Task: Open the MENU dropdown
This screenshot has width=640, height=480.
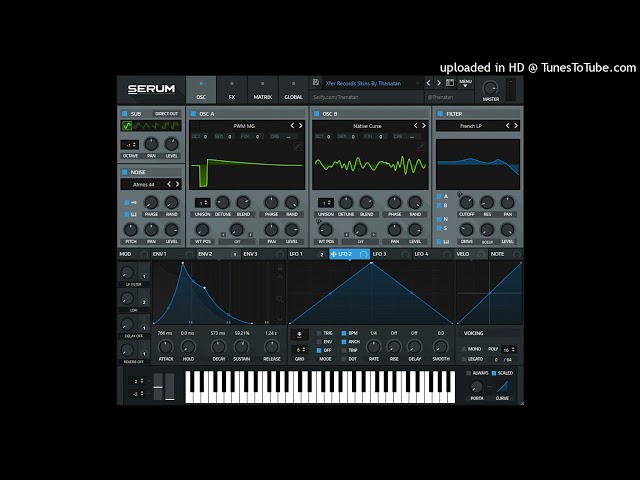Action: coord(465,83)
